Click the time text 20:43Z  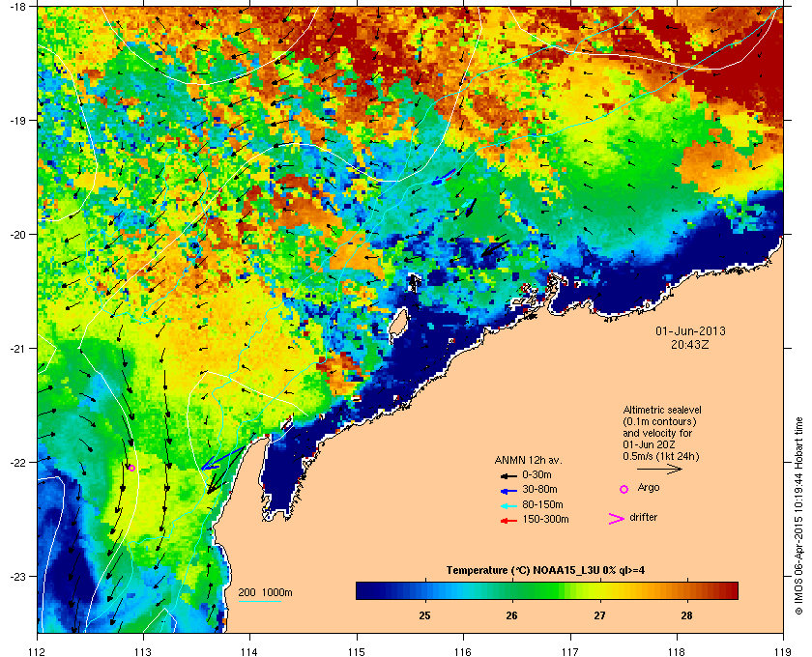[x=690, y=344]
